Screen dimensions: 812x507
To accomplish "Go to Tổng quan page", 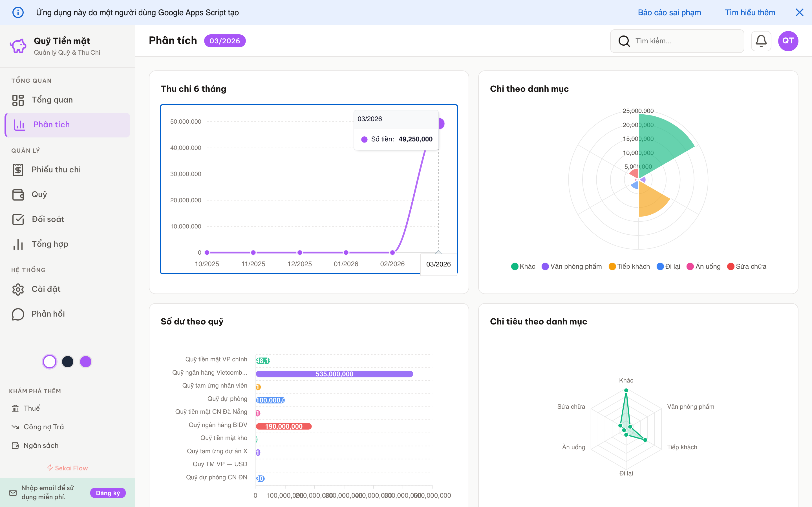I will click(52, 100).
